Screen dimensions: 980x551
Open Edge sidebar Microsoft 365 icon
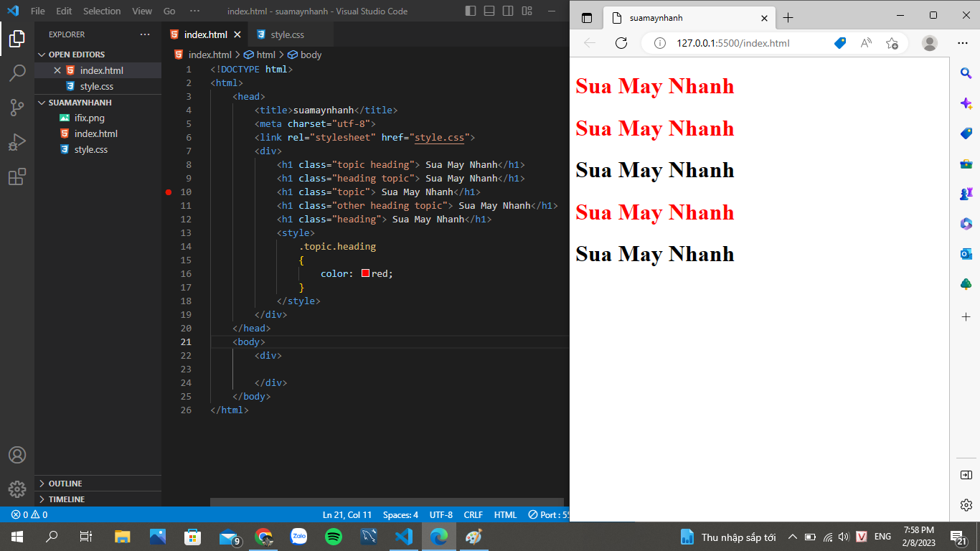pos(966,224)
